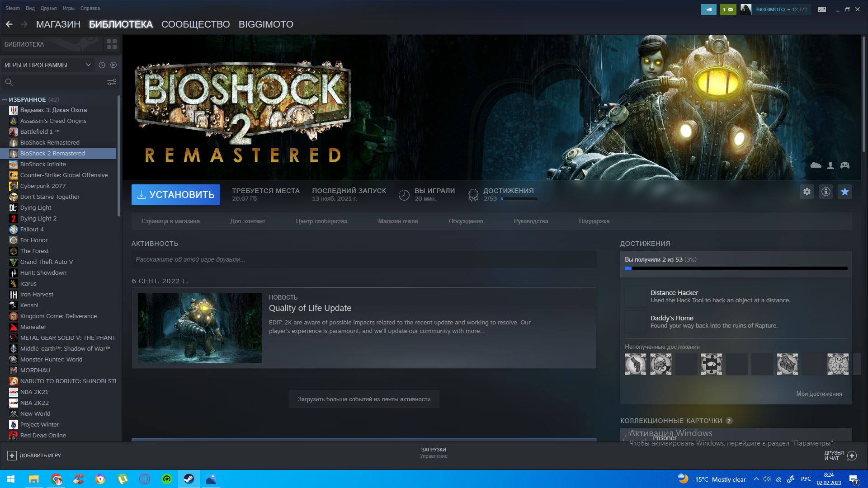Image resolution: width=868 pixels, height=488 pixels.
Task: Open Google Chrome from the taskbar
Action: (56, 479)
